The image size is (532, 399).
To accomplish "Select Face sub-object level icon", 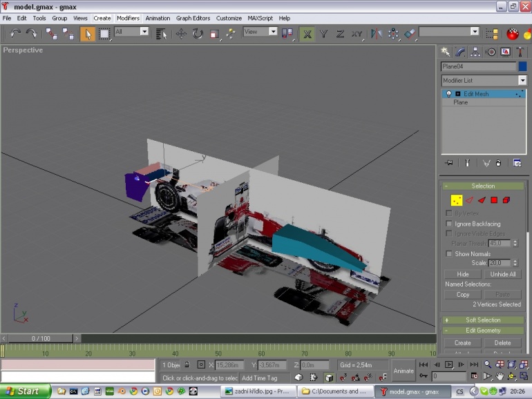I will (482, 200).
